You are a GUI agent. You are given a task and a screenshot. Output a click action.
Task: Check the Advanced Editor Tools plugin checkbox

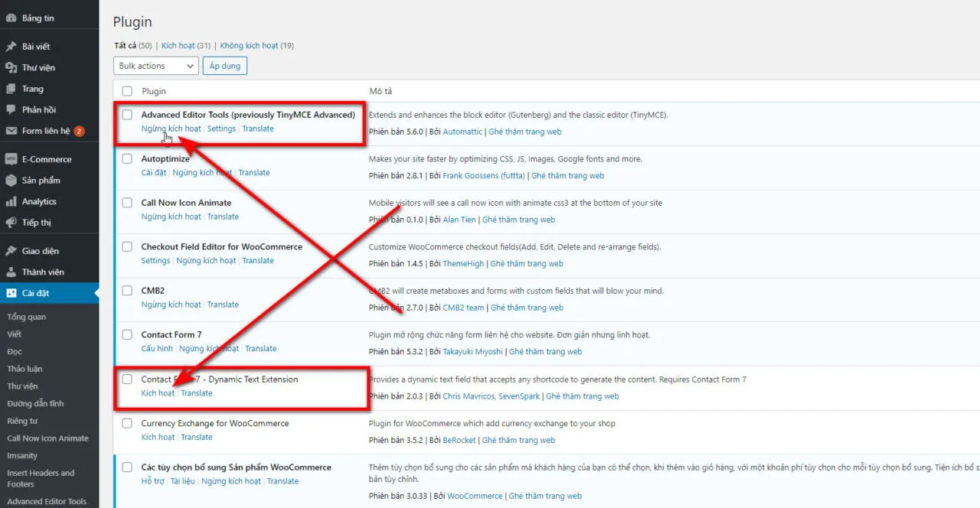(127, 115)
